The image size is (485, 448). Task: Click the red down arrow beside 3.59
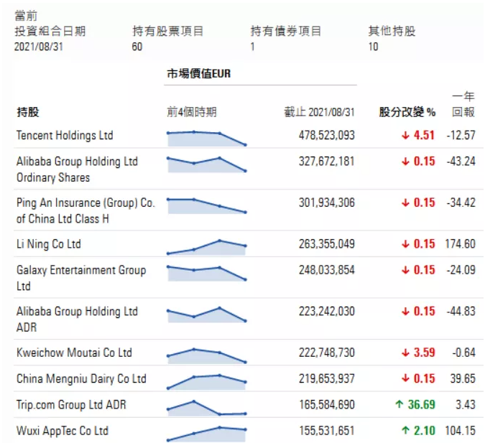point(405,353)
